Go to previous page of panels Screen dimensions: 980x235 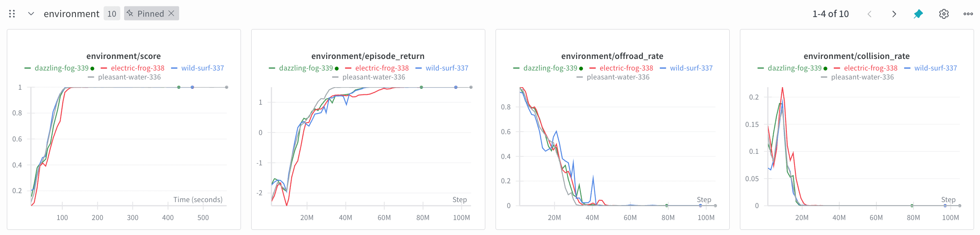[869, 14]
